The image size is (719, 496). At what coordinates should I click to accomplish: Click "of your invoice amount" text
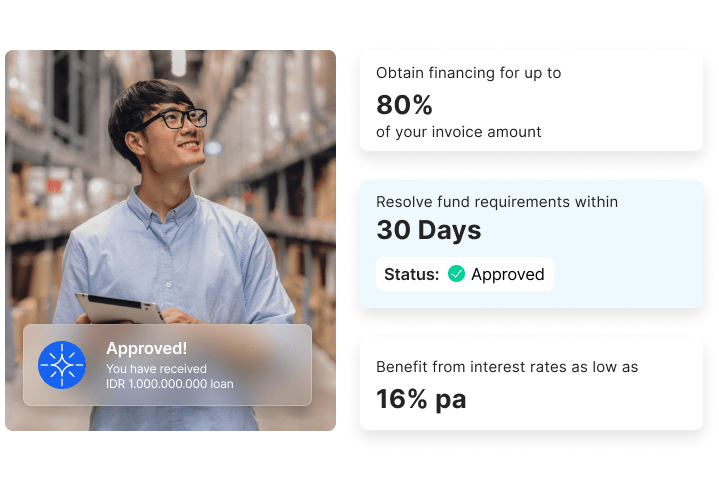[458, 132]
